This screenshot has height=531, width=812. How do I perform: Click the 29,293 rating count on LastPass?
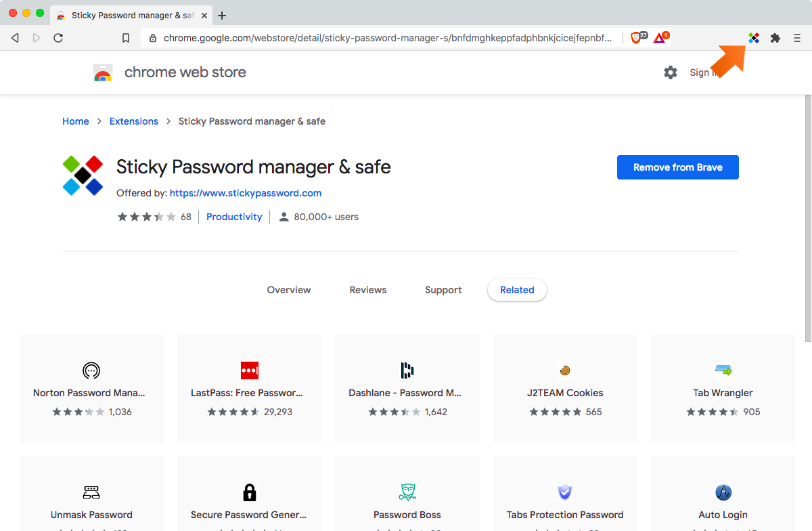pos(278,412)
